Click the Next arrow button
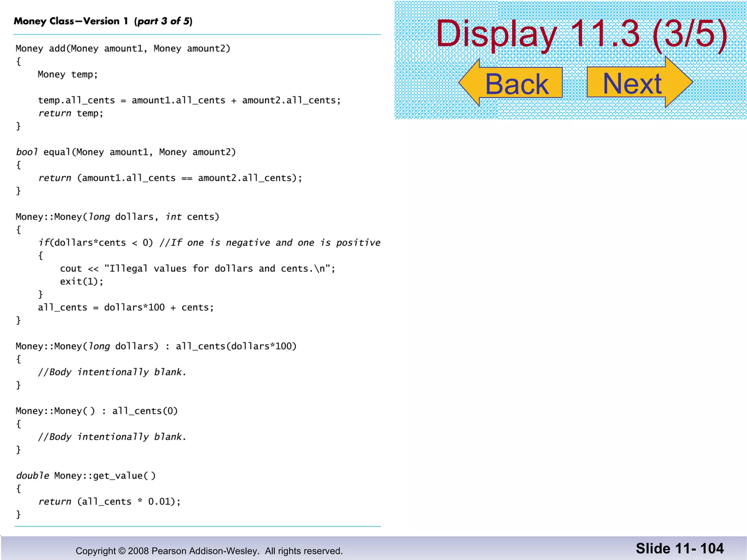This screenshot has height=560, width=747. click(640, 82)
